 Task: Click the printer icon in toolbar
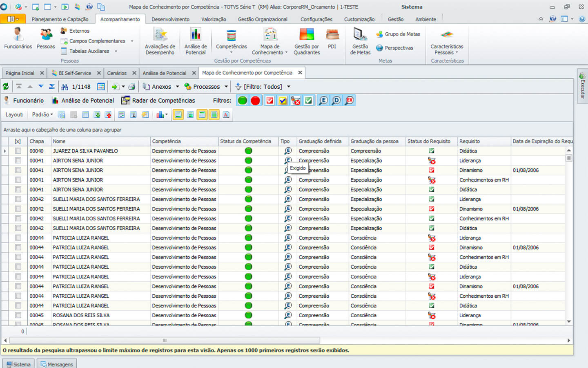pos(131,87)
